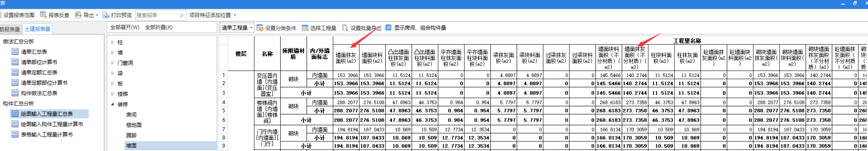Expand the 梁 tree node

click(113, 73)
